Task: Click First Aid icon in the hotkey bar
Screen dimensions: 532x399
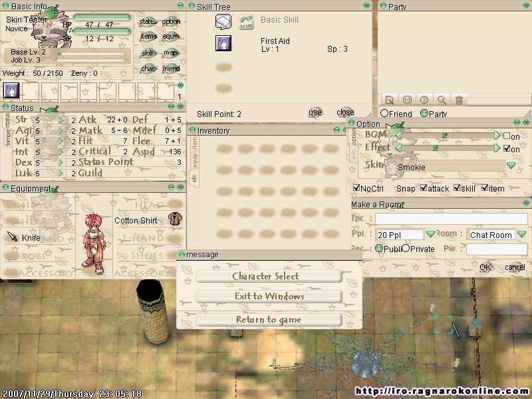Action: tap(11, 90)
